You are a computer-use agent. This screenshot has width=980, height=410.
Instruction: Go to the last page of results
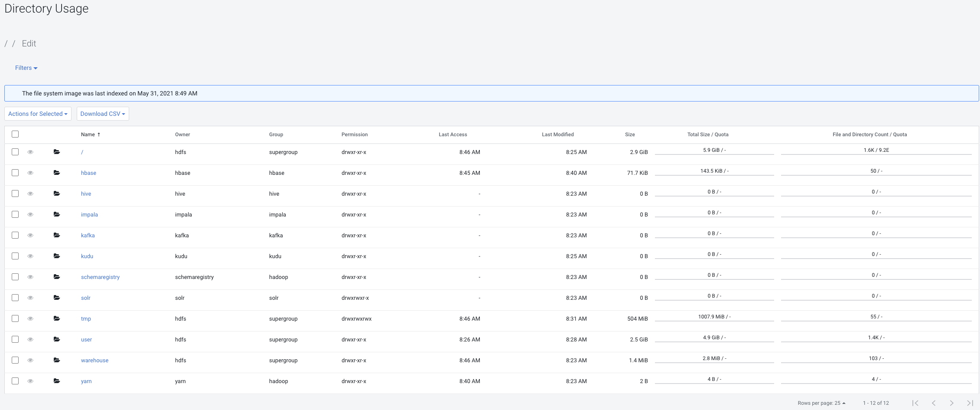point(970,403)
